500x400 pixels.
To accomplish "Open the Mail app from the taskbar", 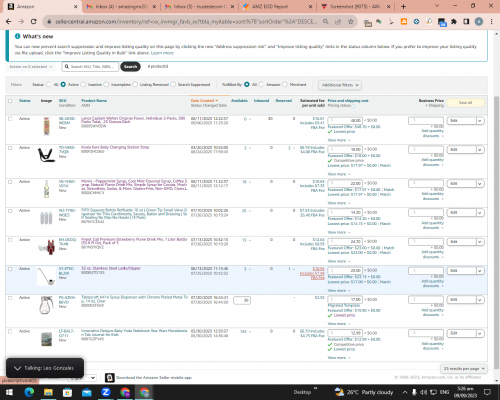I will [x=87, y=392].
